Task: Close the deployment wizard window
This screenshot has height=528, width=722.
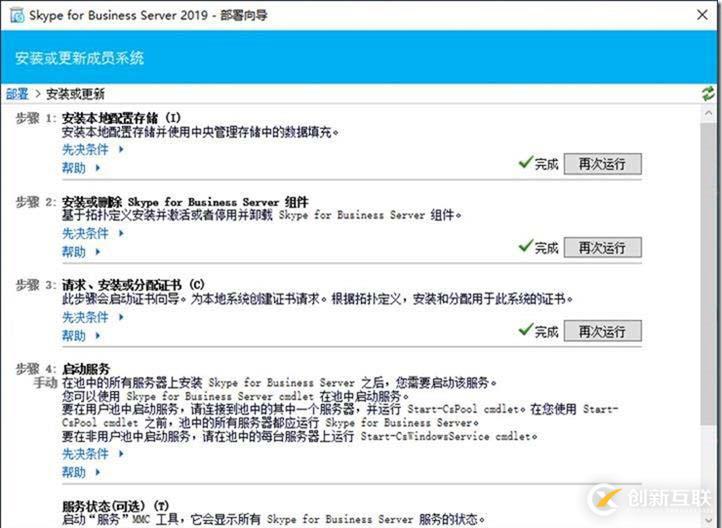Action: 702,15
